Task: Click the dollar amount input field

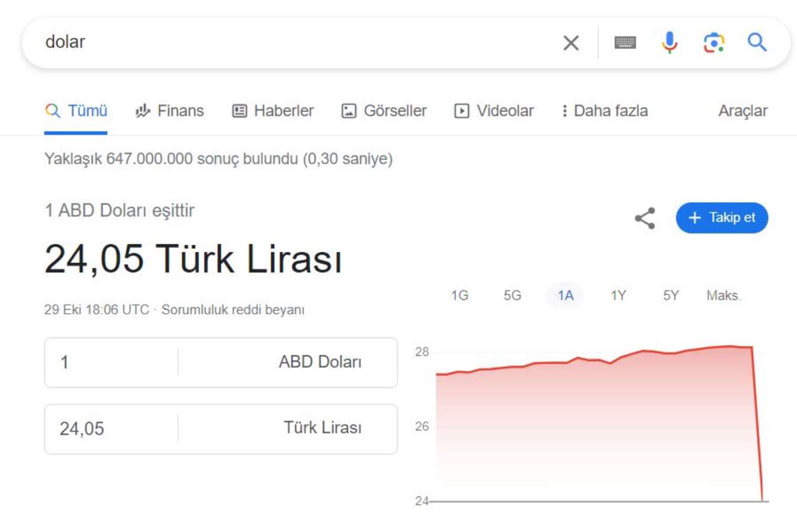Action: tap(106, 362)
